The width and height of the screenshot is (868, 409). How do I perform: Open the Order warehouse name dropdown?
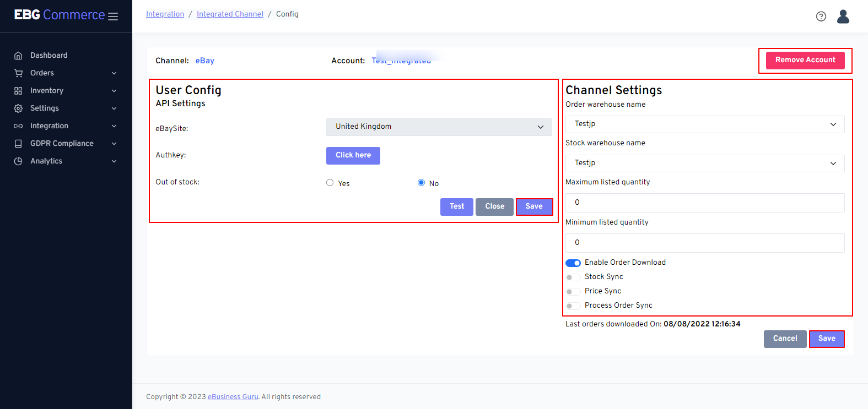click(704, 124)
